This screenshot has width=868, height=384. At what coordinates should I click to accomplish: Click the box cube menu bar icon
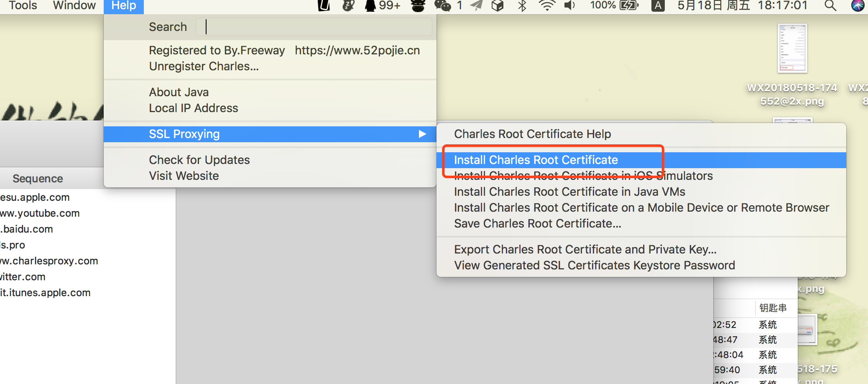click(x=498, y=5)
